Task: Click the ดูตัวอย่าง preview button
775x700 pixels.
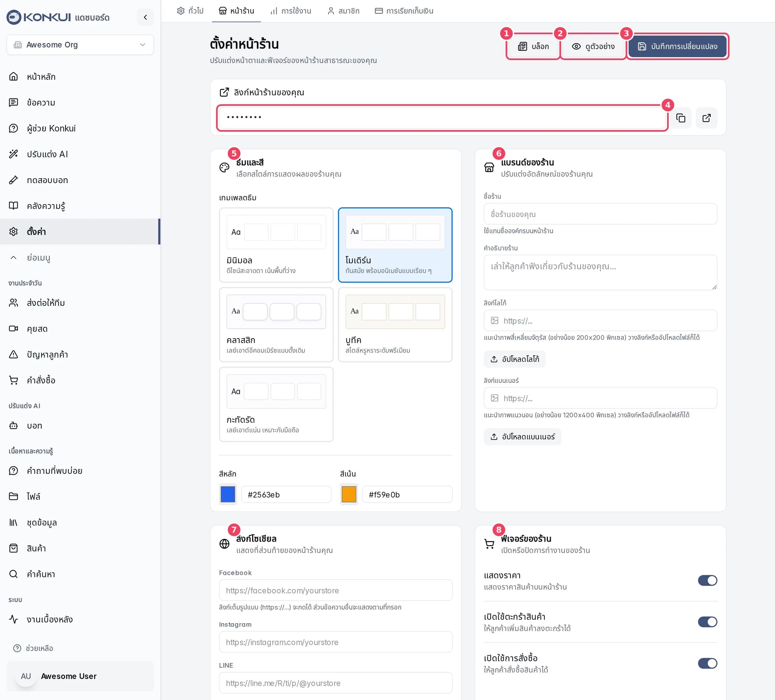Action: coord(593,47)
